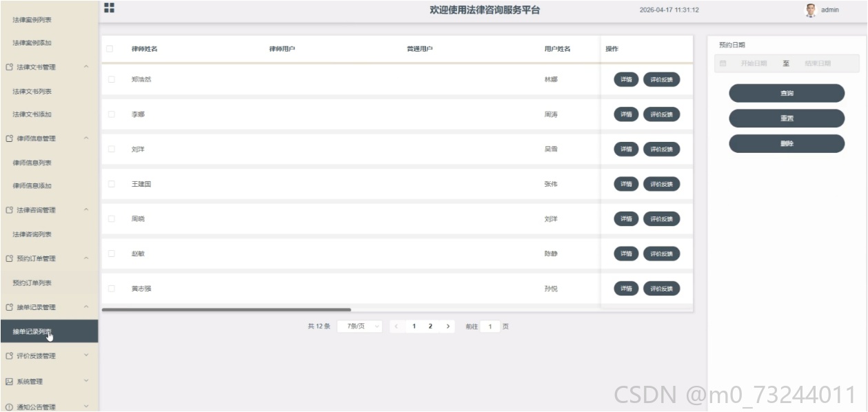868x412 pixels.
Task: Click the 律师信息管理 sidebar icon
Action: [10, 138]
